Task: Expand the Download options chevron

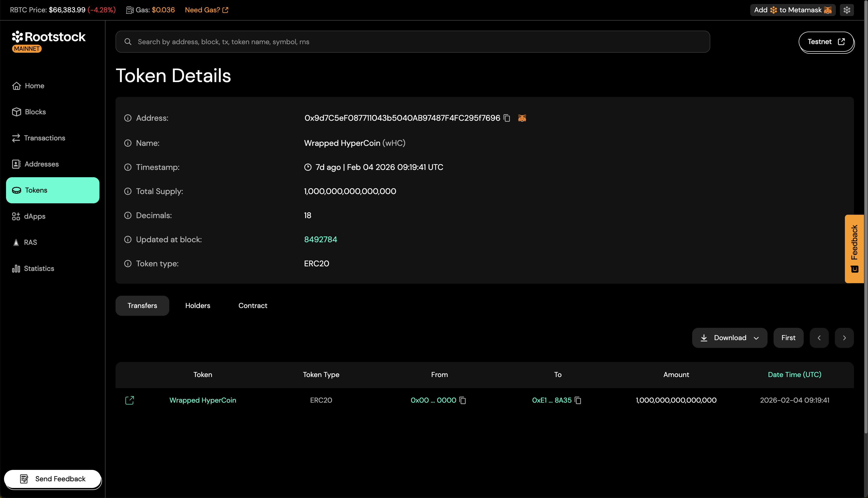Action: point(756,338)
